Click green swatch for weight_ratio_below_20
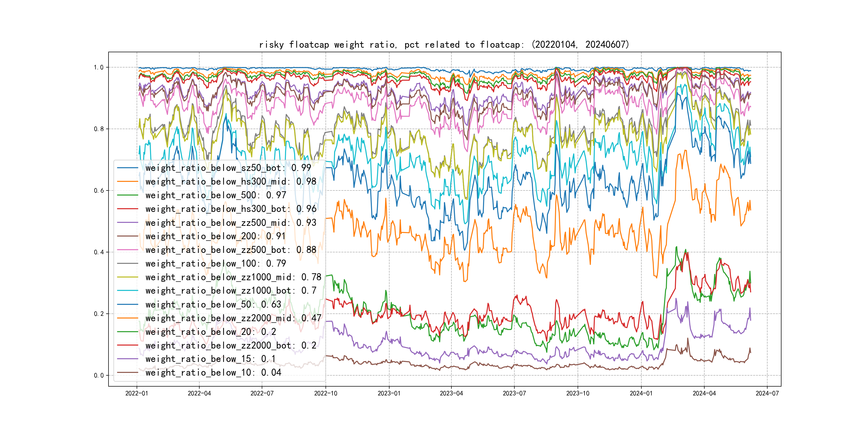 (x=128, y=332)
